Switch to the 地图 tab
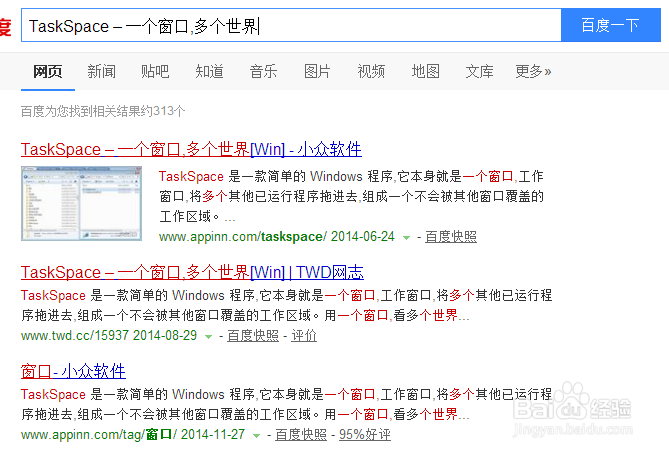The image size is (669, 453). (x=425, y=72)
